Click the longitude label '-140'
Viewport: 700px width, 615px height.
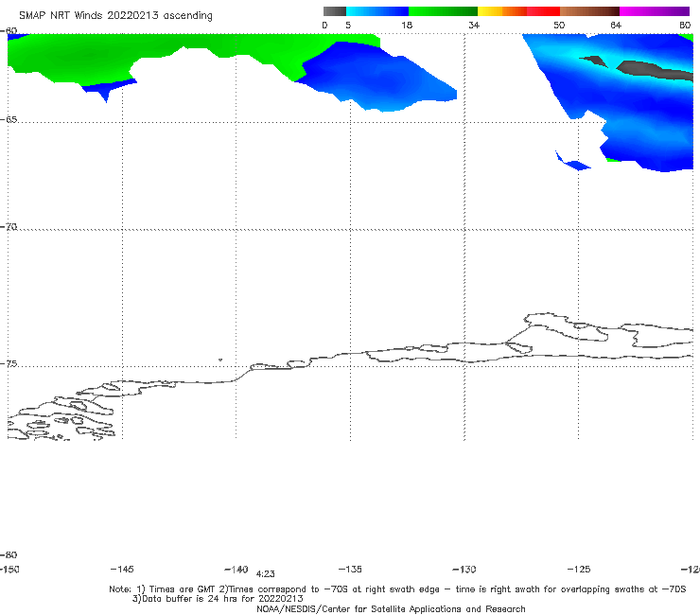click(x=236, y=570)
